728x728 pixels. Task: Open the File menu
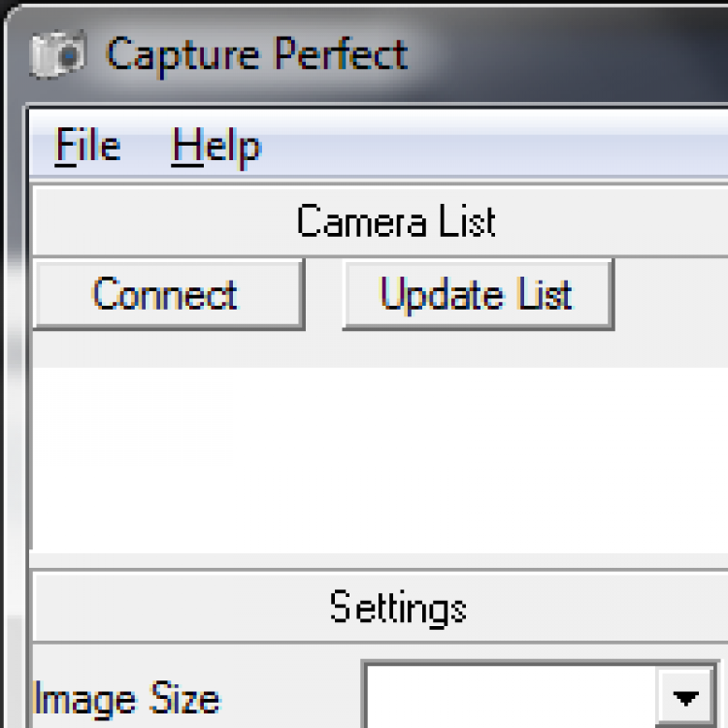(x=88, y=146)
